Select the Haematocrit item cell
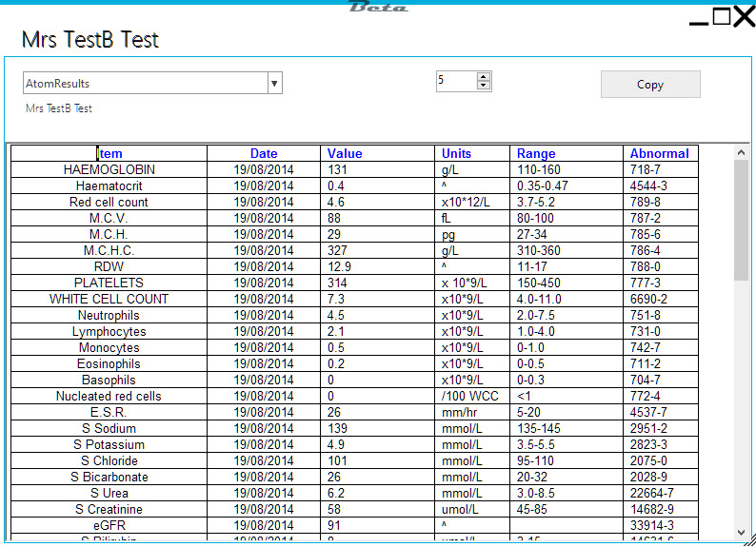The height and width of the screenshot is (547, 756). tap(109, 186)
